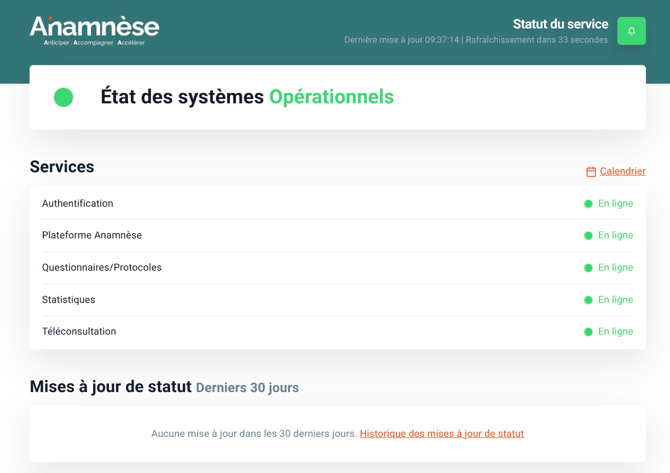This screenshot has width=670, height=473.
Task: Click the Aucune mise à jour message
Action: coord(254,434)
